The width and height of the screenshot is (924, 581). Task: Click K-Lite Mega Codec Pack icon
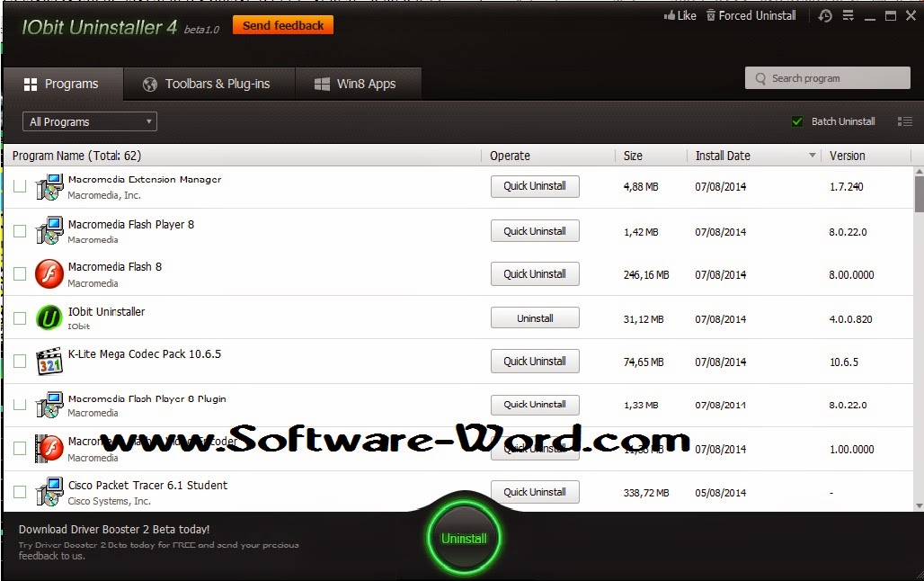coord(49,361)
